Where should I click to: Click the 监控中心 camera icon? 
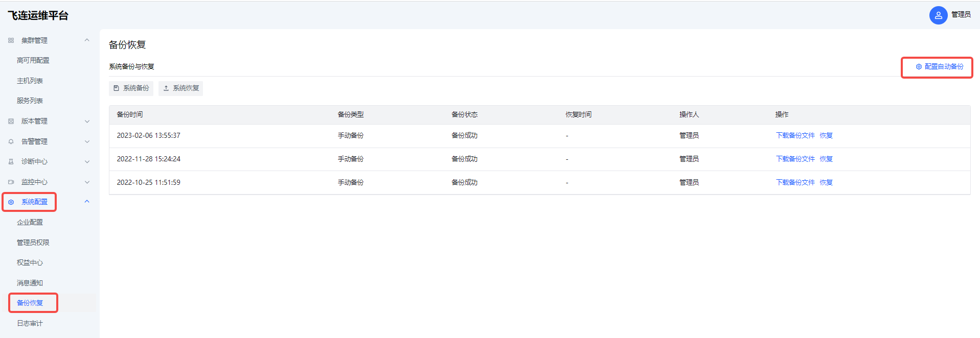tap(11, 182)
